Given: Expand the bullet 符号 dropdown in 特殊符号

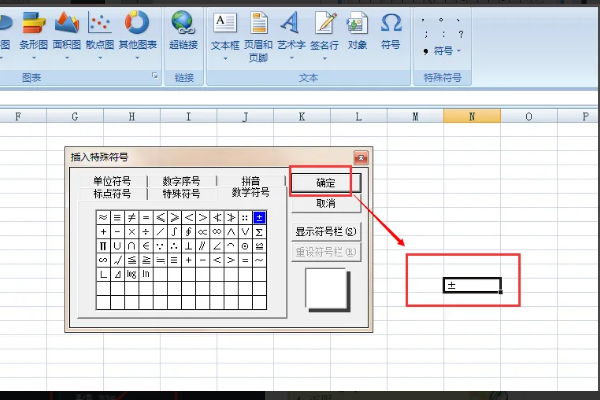Looking at the screenshot, I should [459, 51].
